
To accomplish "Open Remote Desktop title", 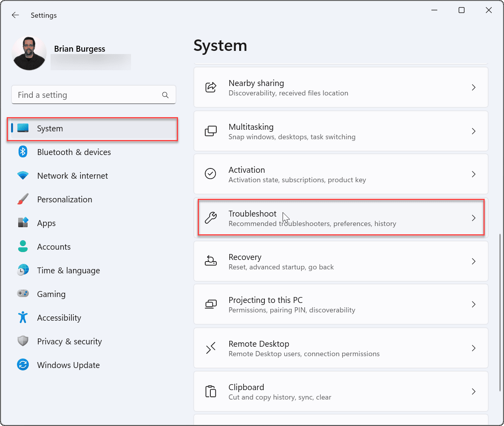I will pyautogui.click(x=259, y=344).
